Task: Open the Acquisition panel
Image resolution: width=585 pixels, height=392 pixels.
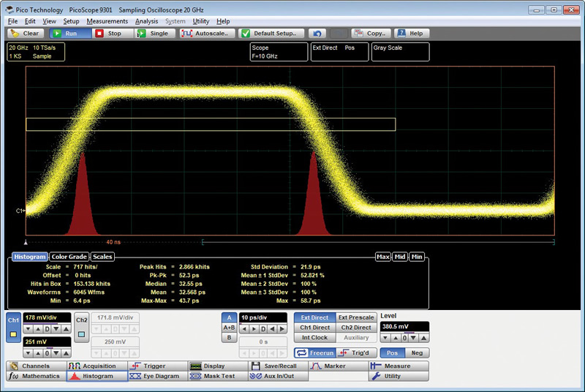Action: click(x=97, y=366)
